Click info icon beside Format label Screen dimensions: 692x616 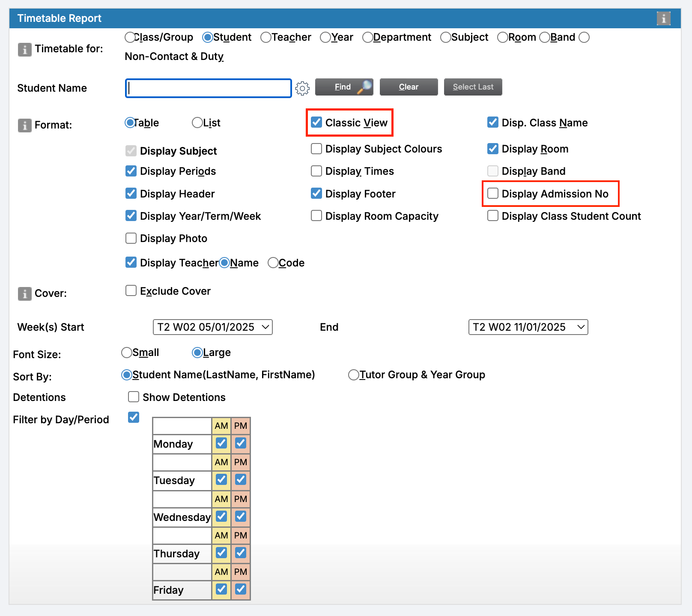click(24, 126)
